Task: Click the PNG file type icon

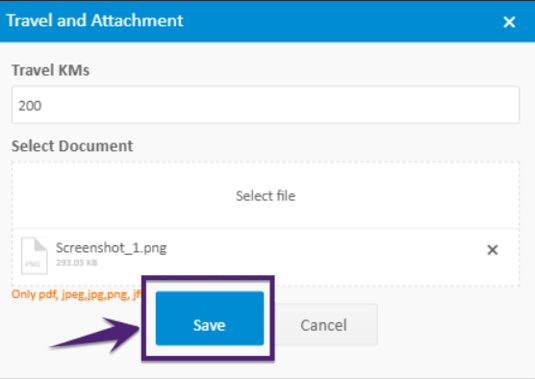Action: click(34, 256)
